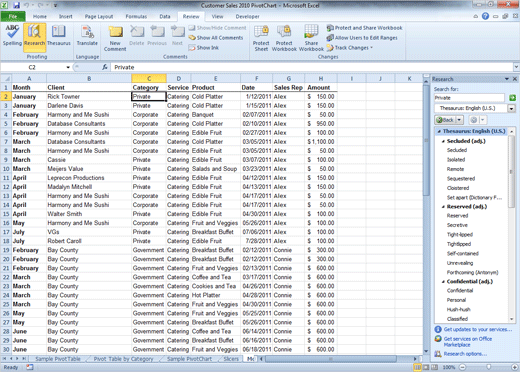Open the Research pane options arrow
Viewport: 520px width, 372px height.
[x=507, y=79]
